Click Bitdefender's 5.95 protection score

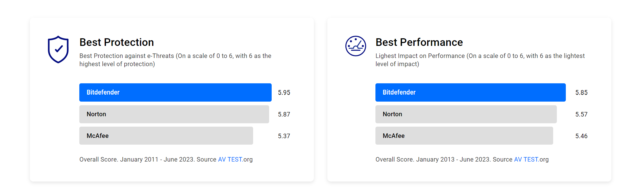click(x=284, y=93)
